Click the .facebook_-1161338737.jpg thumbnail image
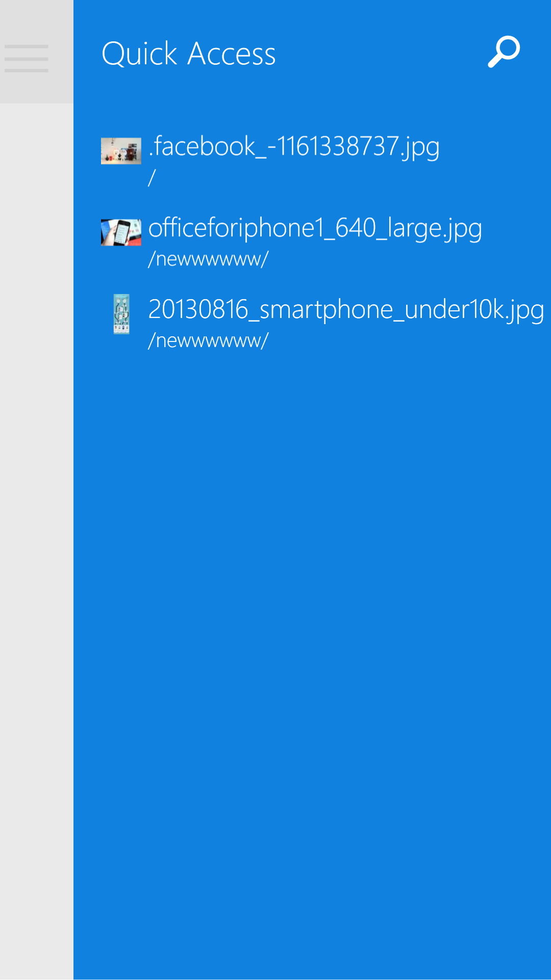The width and height of the screenshot is (551, 980). point(121,151)
